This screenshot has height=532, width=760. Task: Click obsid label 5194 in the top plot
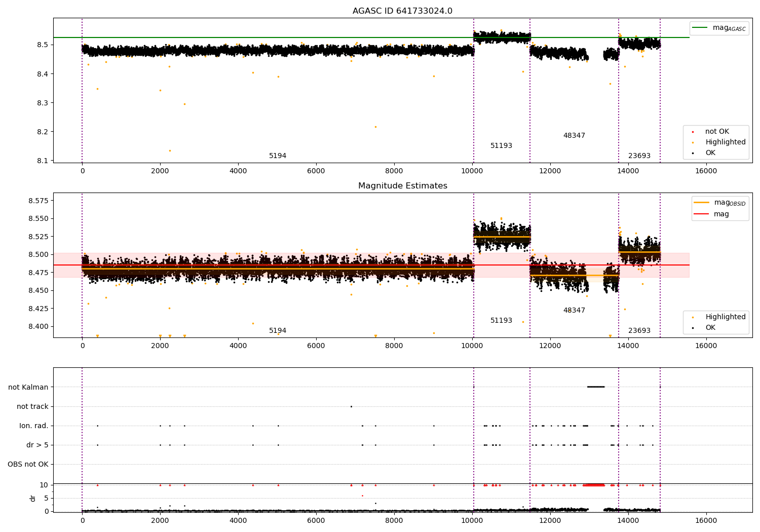pos(278,156)
